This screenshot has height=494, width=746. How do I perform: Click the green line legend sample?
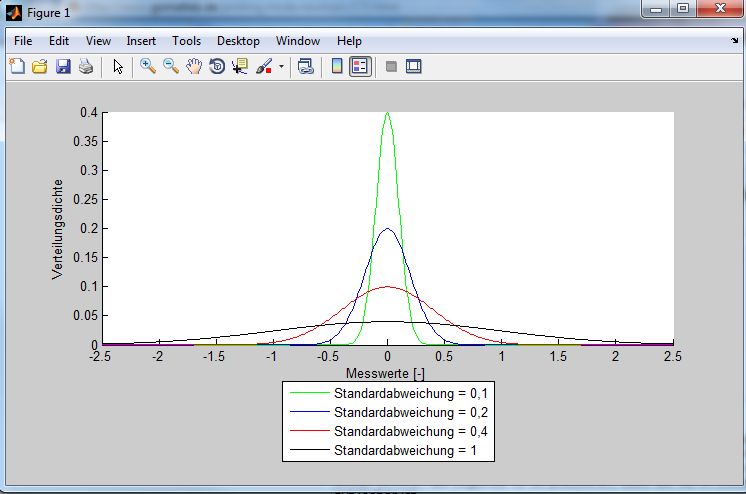(308, 394)
